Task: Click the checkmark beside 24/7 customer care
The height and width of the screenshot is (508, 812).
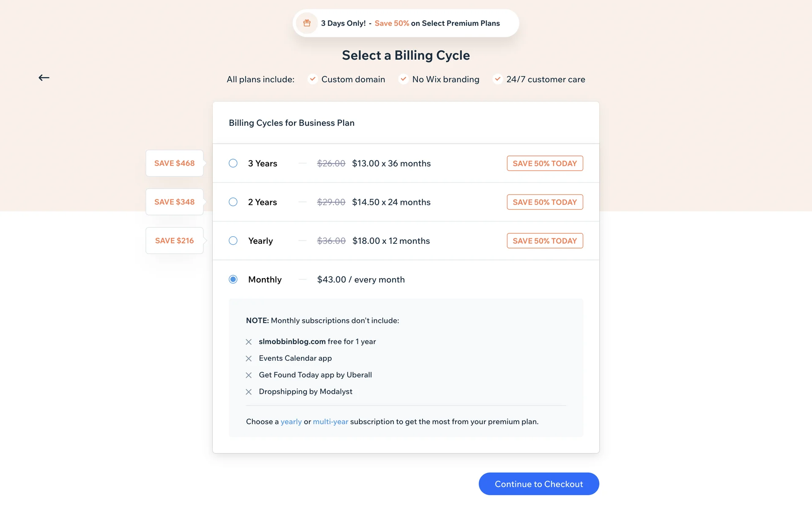Action: coord(498,79)
